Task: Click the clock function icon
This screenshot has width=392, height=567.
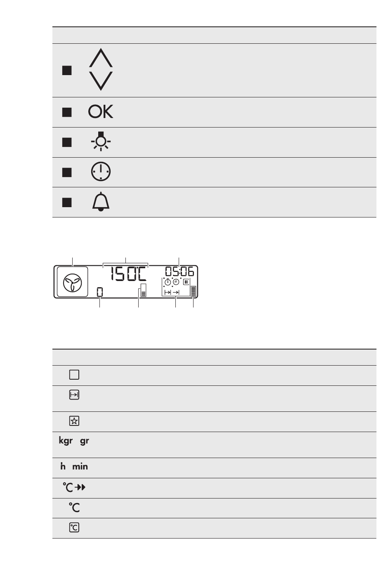Action: tap(101, 172)
